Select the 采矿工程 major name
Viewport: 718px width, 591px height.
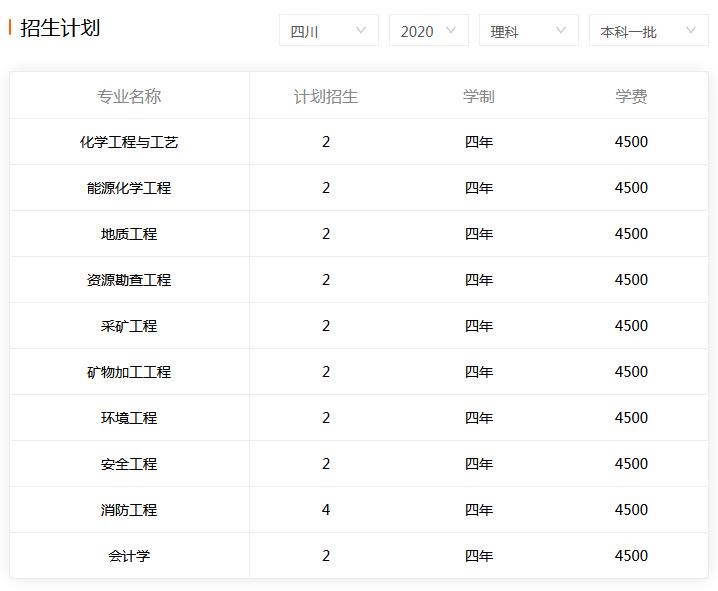point(129,326)
